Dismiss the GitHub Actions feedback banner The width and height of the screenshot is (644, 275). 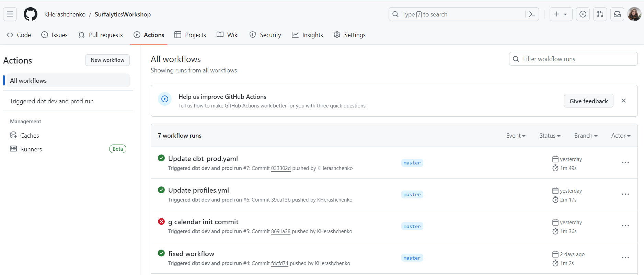pyautogui.click(x=623, y=101)
